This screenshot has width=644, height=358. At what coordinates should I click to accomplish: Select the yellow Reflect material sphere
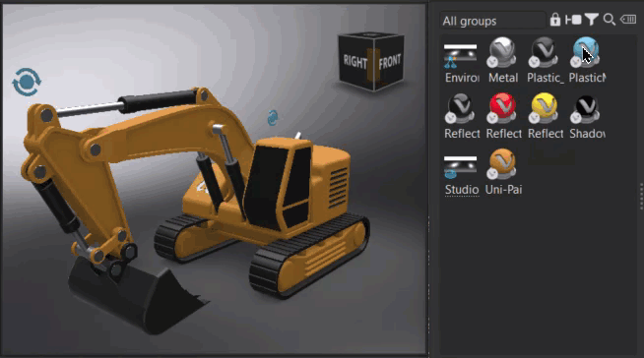pos(544,108)
